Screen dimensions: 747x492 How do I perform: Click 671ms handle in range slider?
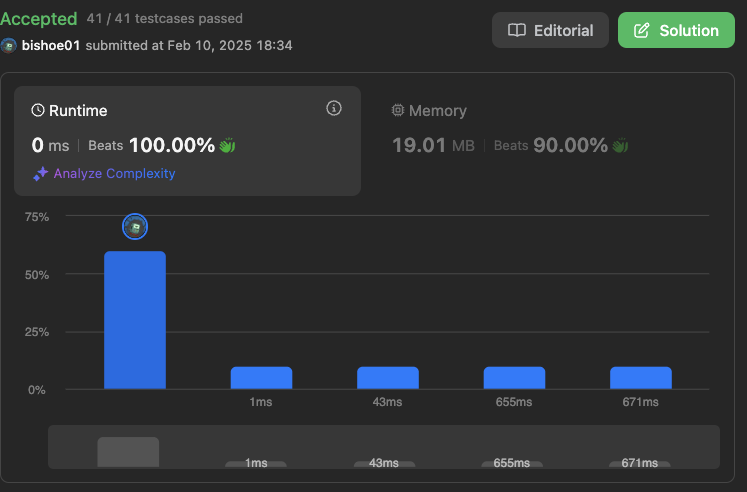639,463
